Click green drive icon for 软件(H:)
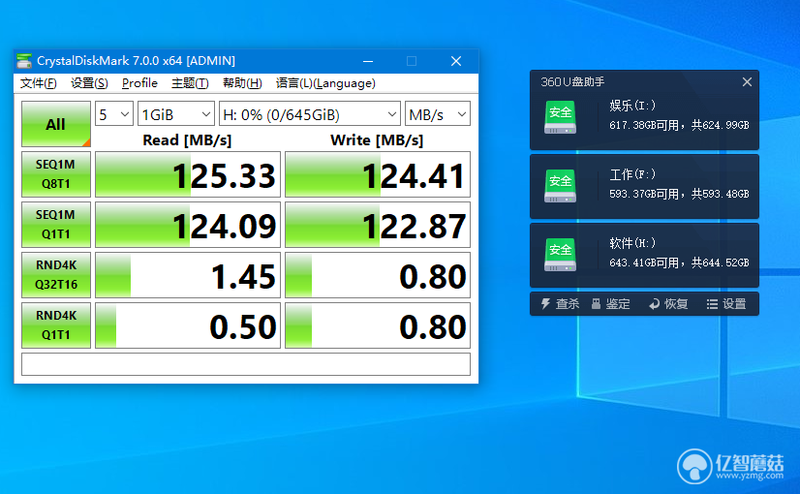 pyautogui.click(x=560, y=255)
